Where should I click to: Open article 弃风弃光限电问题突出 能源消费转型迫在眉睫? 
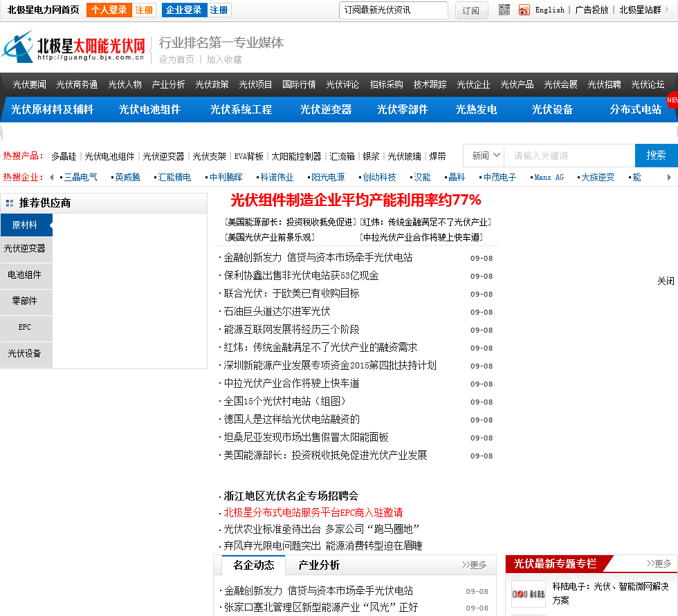(323, 545)
